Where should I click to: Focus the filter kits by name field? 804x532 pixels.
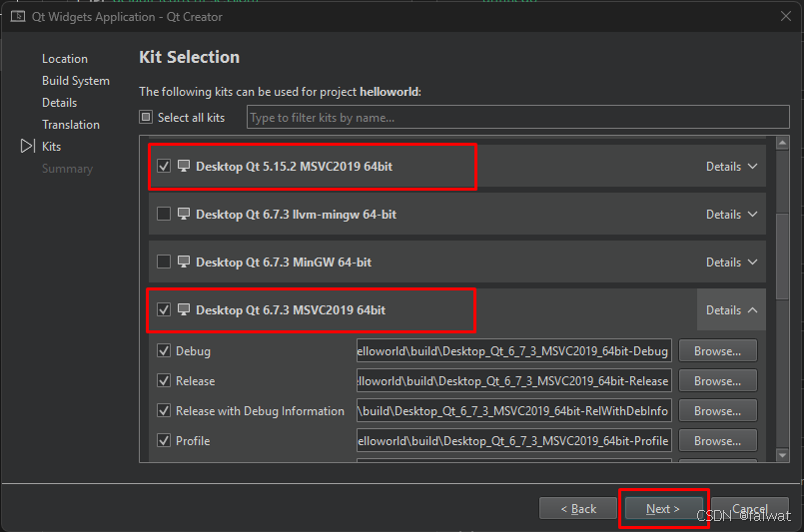click(x=518, y=118)
